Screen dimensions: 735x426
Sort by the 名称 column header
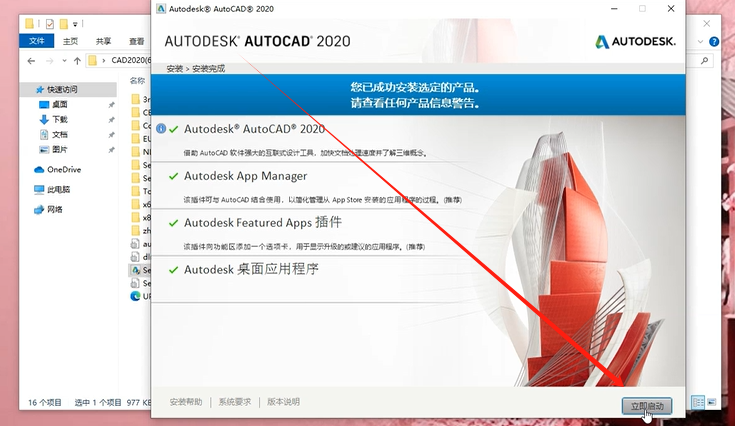coord(137,81)
